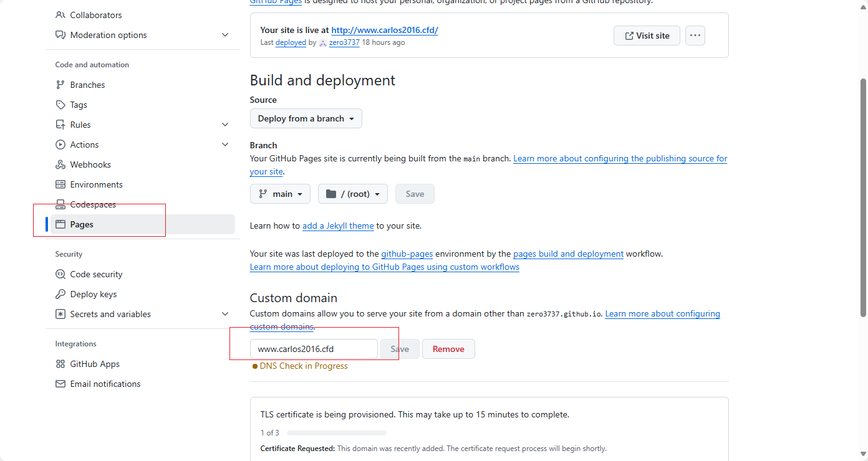
Task: Click the Save button beside custom domain
Action: [400, 349]
